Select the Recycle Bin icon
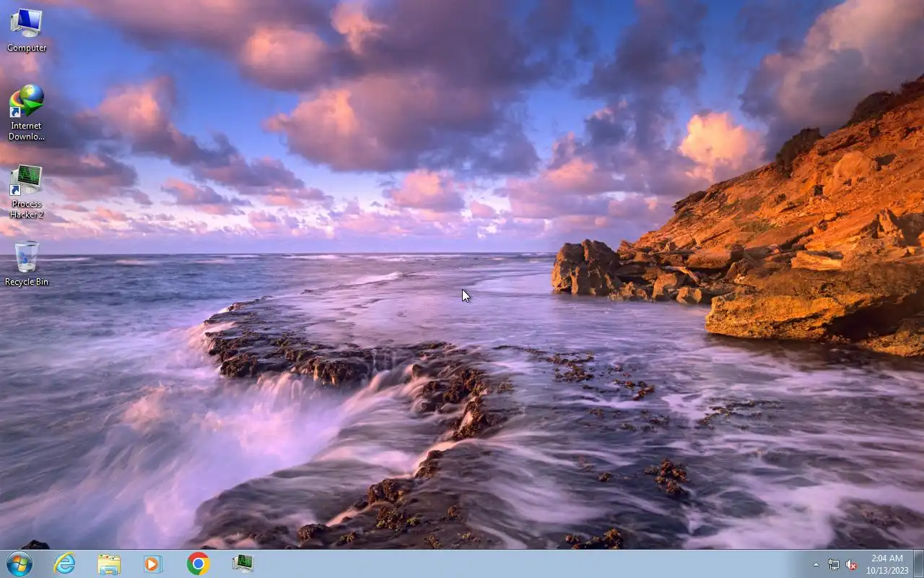924x578 pixels. [27, 263]
